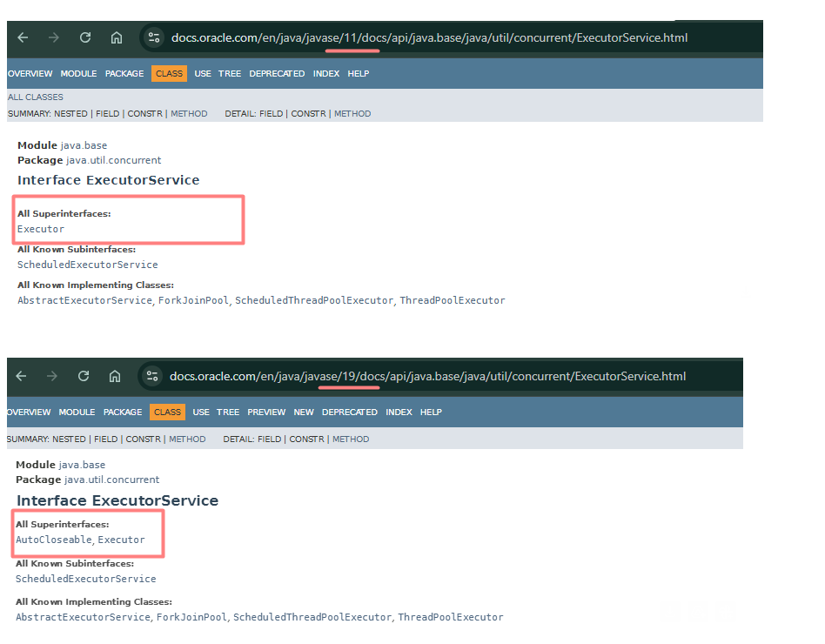Open ScheduledThreadPoolExecutor in Java 19 page
This screenshot has width=825, height=644.
coord(312,617)
